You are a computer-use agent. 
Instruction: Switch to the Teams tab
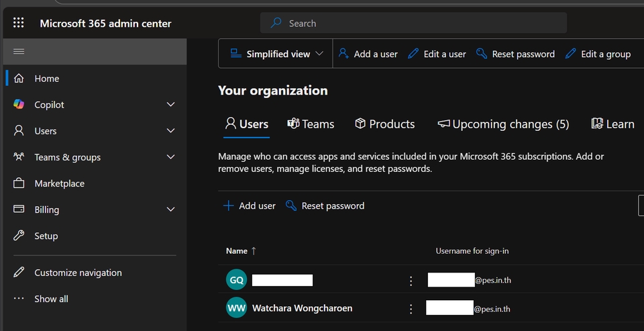click(311, 124)
